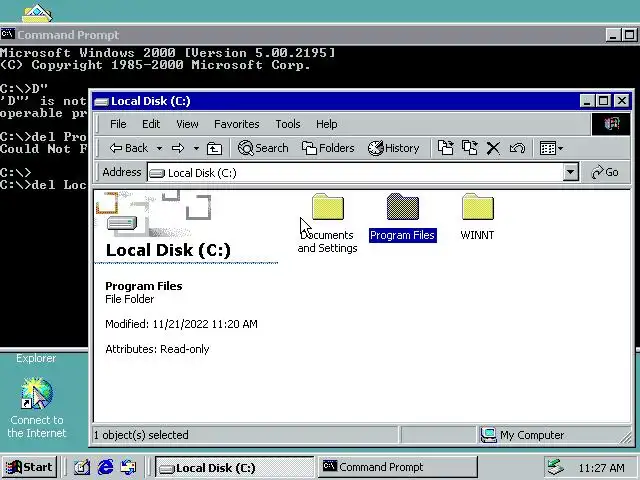
Task: Open the View menu
Action: [187, 124]
